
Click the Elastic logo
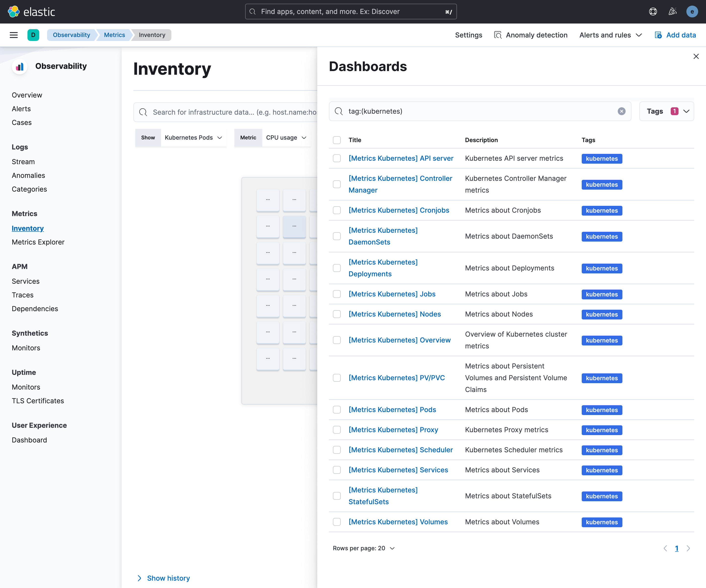(32, 12)
